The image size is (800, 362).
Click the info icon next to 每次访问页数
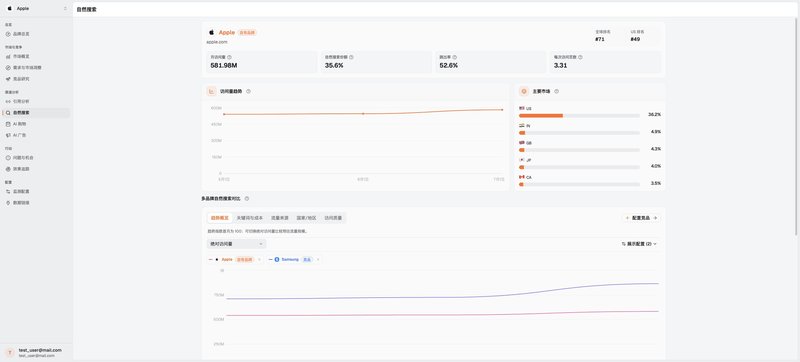[580, 57]
